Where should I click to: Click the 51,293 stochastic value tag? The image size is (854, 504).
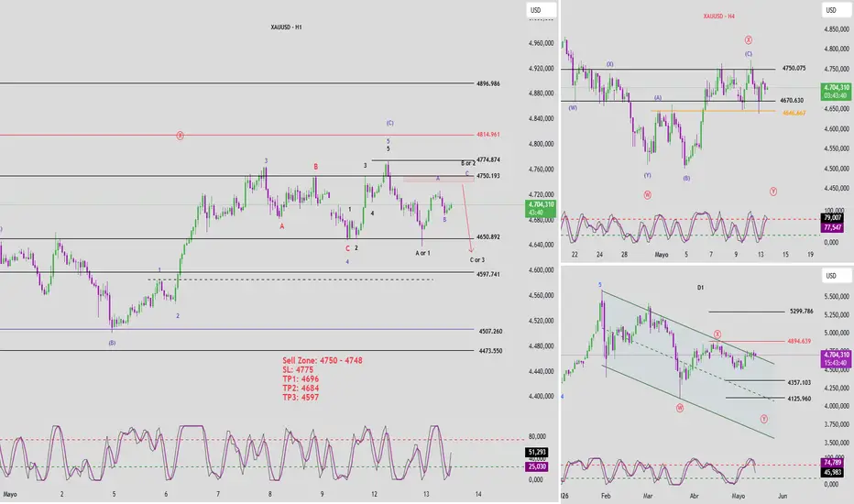(x=536, y=453)
